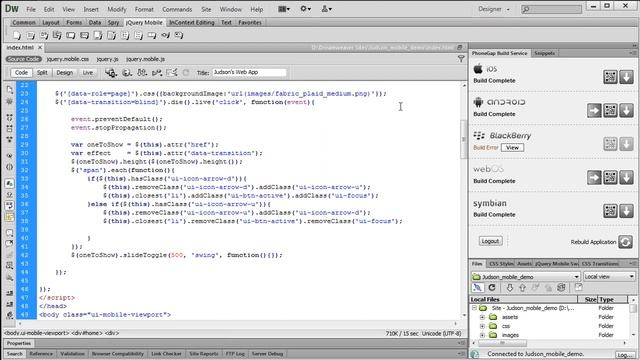640x360 pixels.
Task: View the BlackBerry build error
Action: point(512,148)
